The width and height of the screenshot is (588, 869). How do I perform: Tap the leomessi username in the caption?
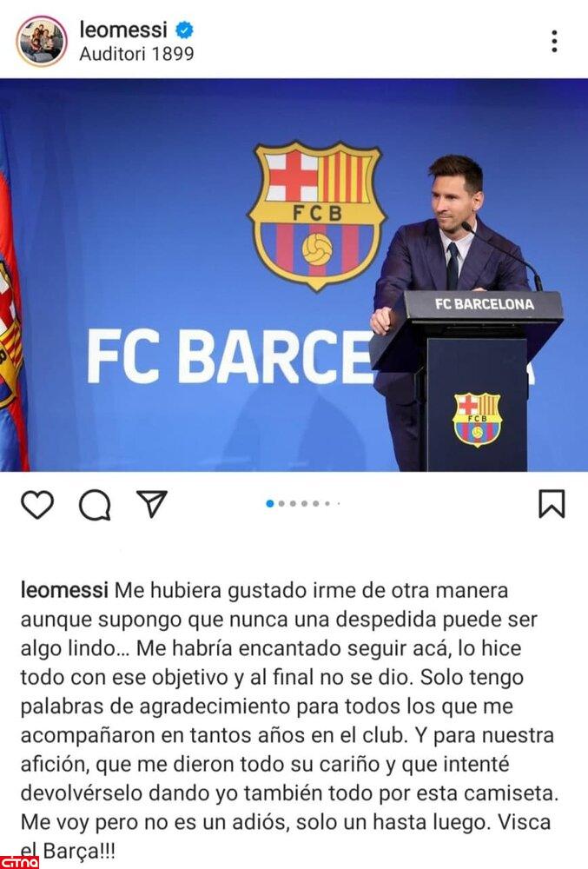click(63, 591)
